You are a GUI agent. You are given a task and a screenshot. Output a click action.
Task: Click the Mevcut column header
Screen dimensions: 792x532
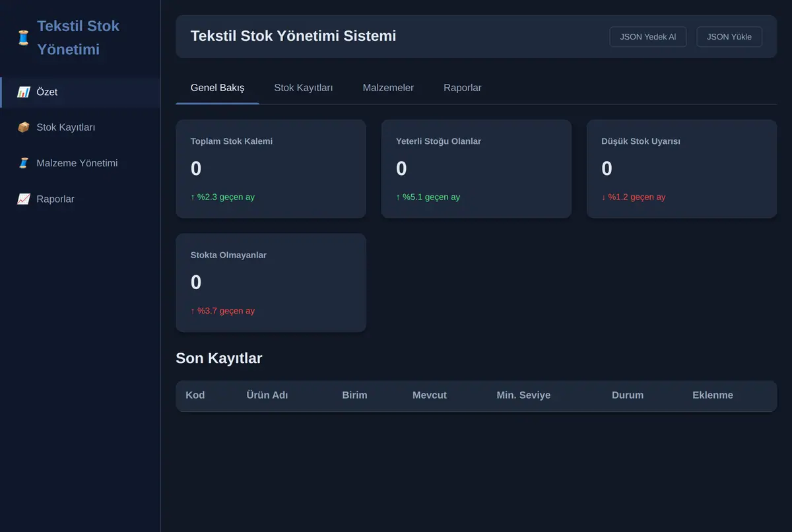point(430,395)
